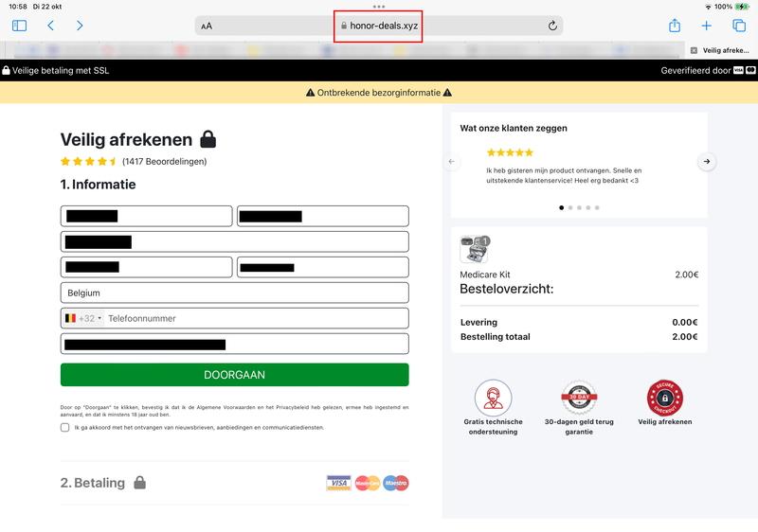Screen dimensions: 758x532
Task: Click the Gratis technische ondersteuning icon
Action: click(493, 398)
